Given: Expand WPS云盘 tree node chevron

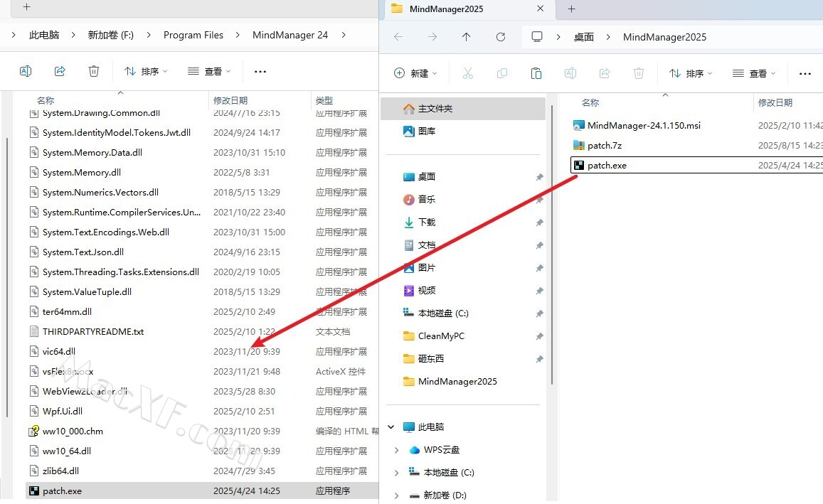Looking at the screenshot, I should 397,450.
